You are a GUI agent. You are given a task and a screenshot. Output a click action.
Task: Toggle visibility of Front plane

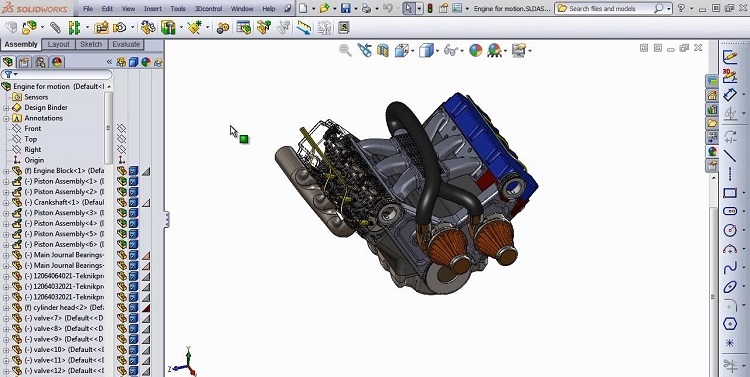pos(122,129)
